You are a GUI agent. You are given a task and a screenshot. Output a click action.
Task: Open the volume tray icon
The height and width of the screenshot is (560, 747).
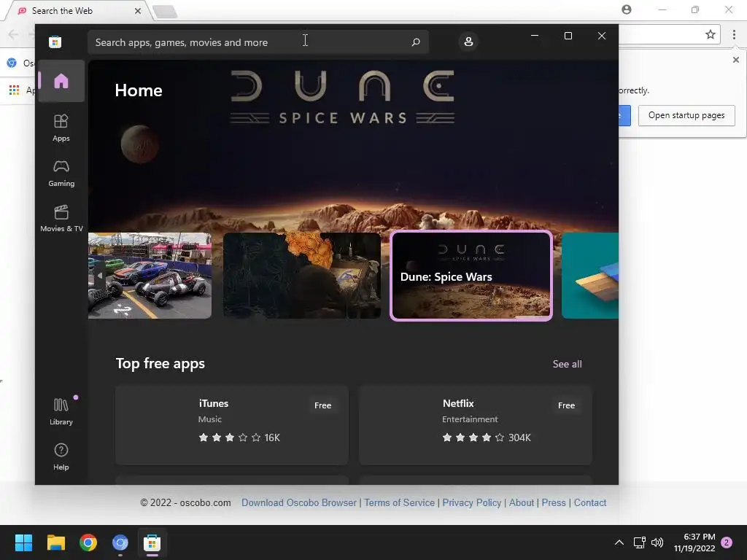(657, 542)
